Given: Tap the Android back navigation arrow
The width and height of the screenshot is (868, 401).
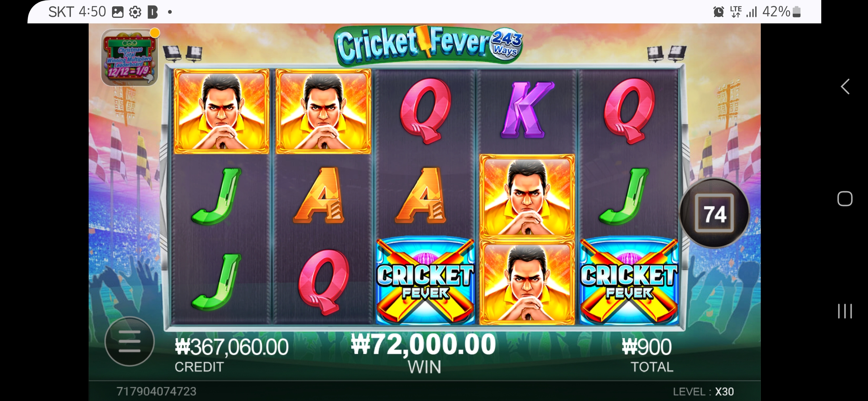Looking at the screenshot, I should tap(845, 87).
